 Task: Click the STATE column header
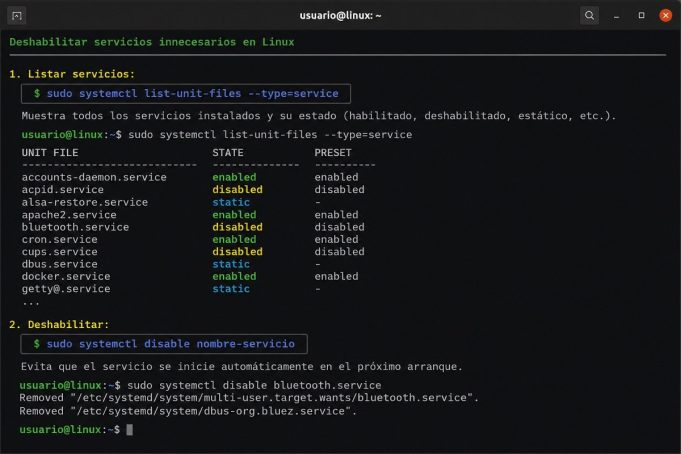228,153
